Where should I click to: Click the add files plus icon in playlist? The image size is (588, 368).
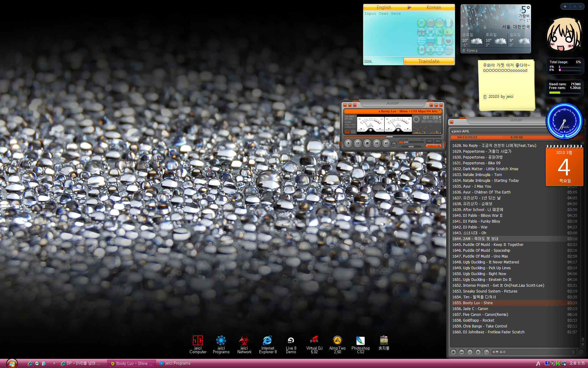pos(453,352)
